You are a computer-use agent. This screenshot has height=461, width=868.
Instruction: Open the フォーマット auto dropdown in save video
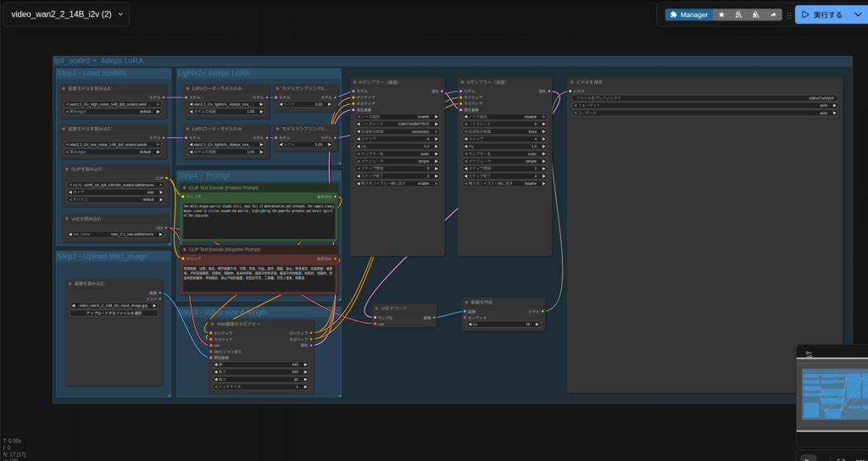704,106
